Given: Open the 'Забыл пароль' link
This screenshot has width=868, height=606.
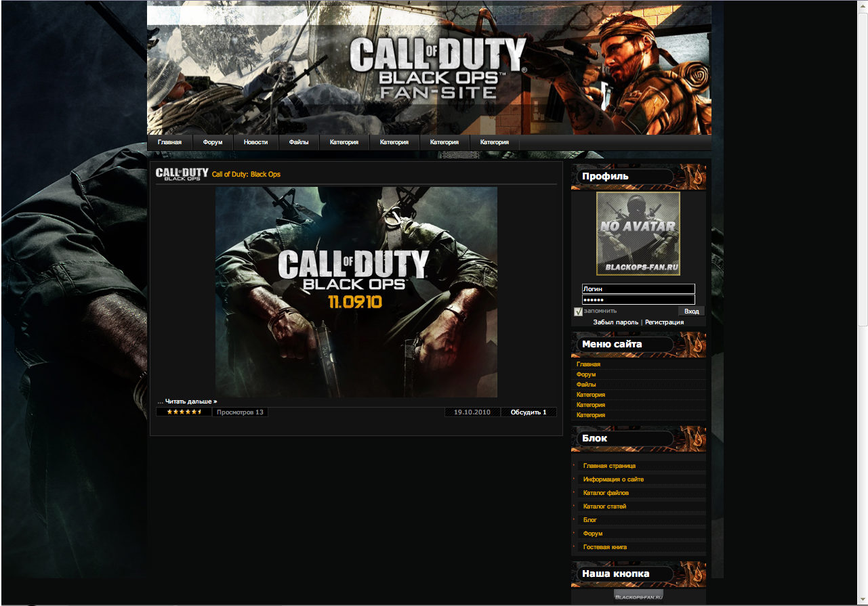Looking at the screenshot, I should (x=616, y=322).
